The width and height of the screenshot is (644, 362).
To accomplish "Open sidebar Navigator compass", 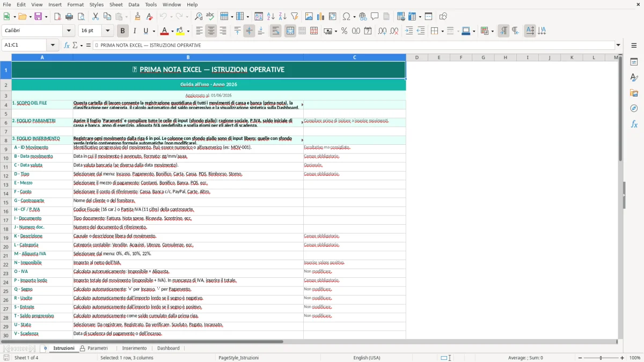I will click(x=634, y=109).
